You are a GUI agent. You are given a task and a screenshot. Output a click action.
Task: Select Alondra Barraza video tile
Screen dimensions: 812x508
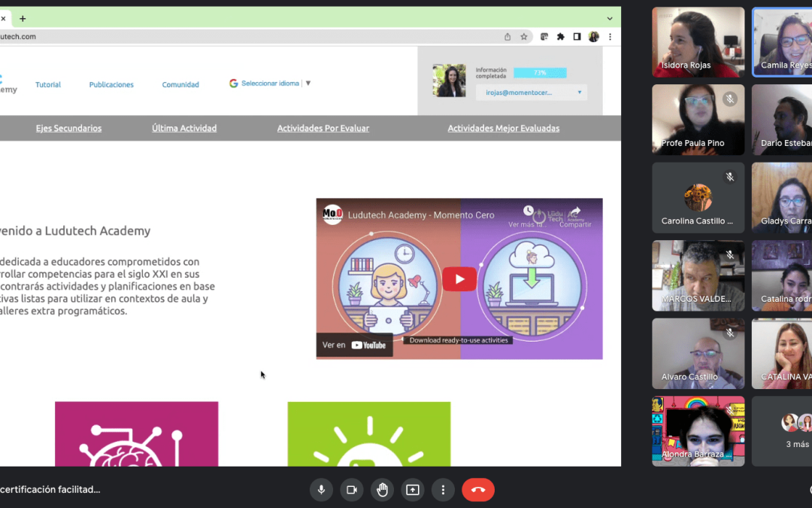[698, 431]
